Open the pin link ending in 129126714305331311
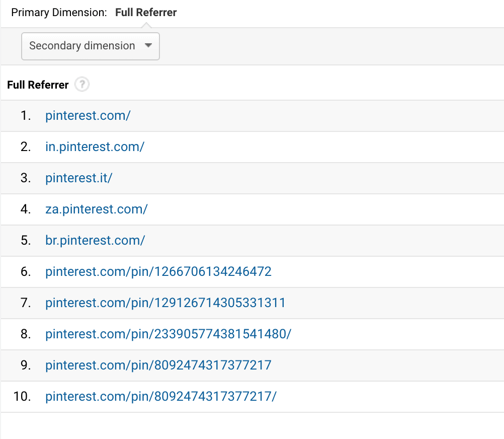 tap(165, 303)
